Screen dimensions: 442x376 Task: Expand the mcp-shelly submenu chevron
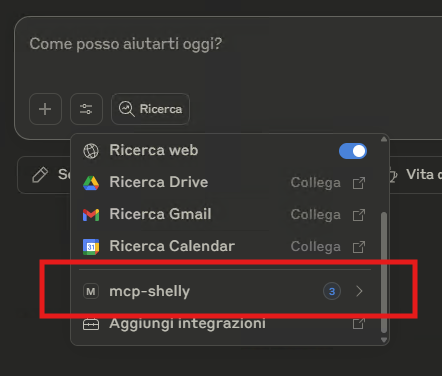pyautogui.click(x=359, y=291)
